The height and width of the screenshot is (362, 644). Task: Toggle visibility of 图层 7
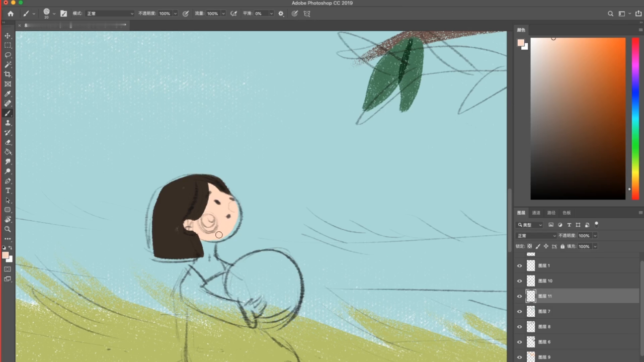click(x=520, y=312)
